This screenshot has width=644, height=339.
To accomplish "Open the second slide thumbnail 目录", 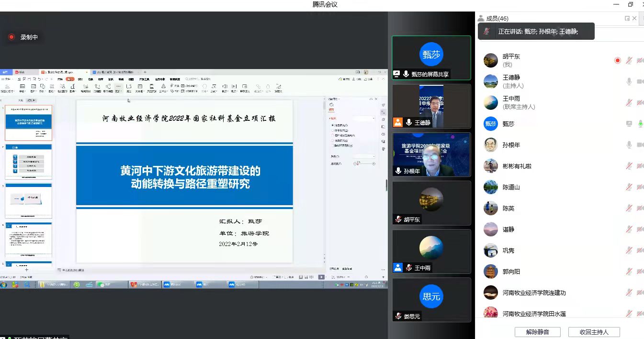I will [29, 162].
